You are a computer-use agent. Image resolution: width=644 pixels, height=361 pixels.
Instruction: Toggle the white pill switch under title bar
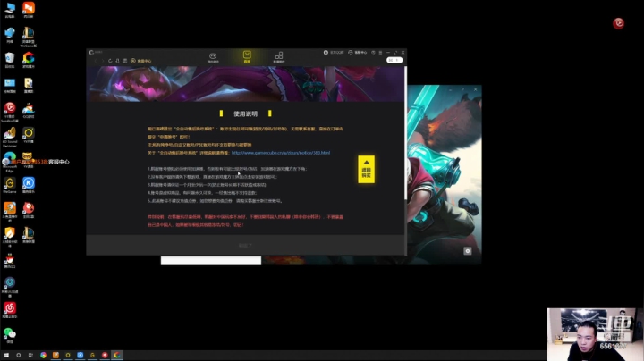[394, 60]
